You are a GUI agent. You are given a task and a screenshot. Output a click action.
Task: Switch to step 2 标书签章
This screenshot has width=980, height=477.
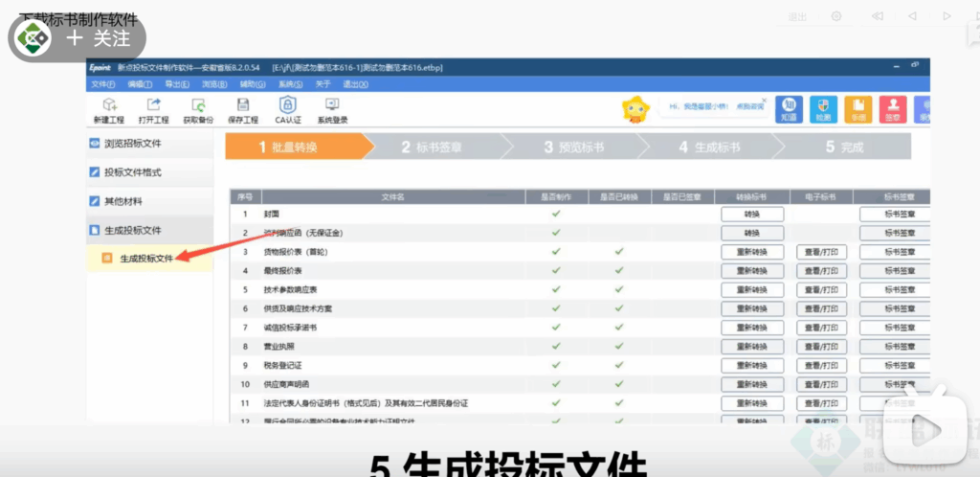click(x=433, y=147)
